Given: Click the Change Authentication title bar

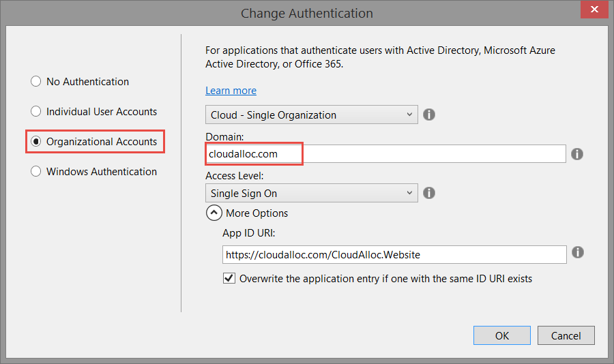Looking at the screenshot, I should coord(307,13).
